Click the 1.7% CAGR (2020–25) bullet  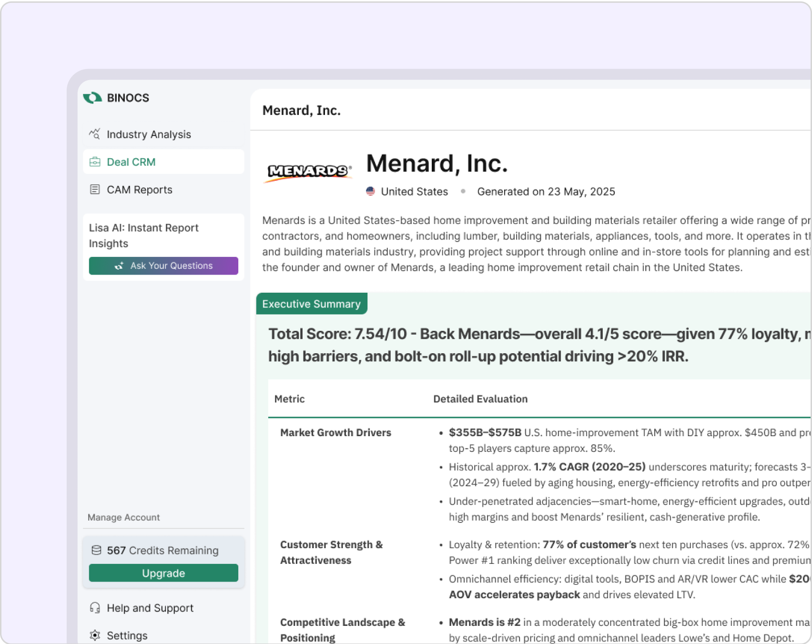pyautogui.click(x=629, y=475)
